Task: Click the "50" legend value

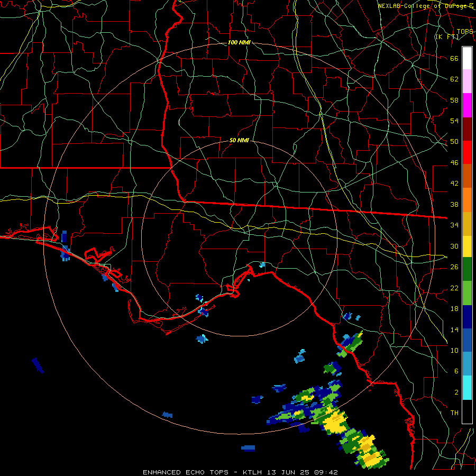Action: coord(454,141)
